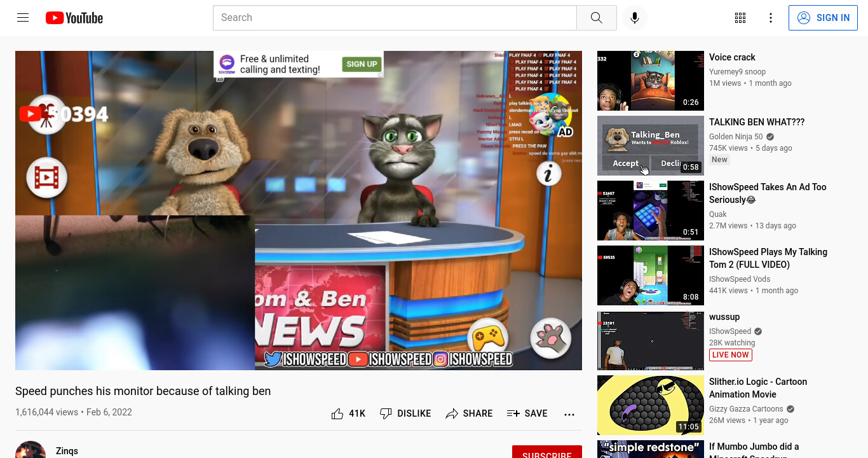Open IShowSpeed Takes An Ad thumbnail

point(651,211)
